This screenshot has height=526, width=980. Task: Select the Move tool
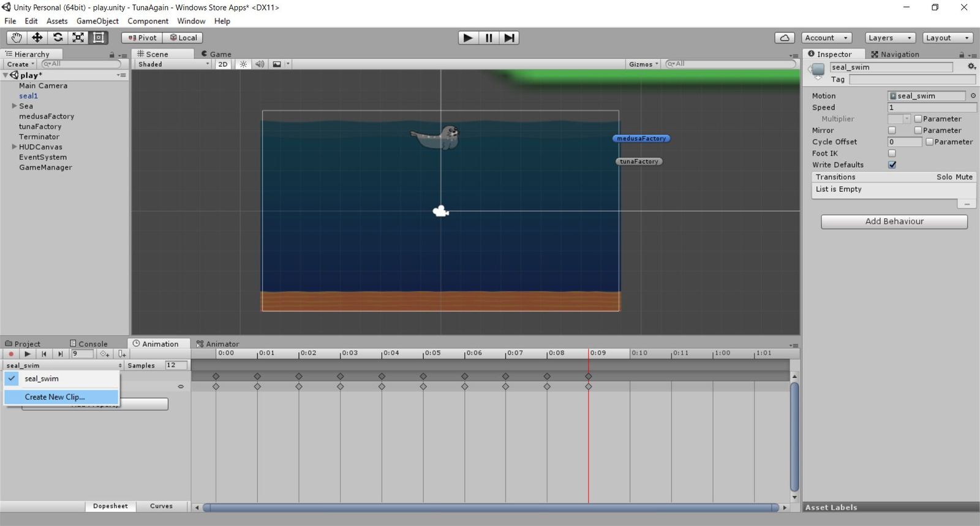(37, 37)
